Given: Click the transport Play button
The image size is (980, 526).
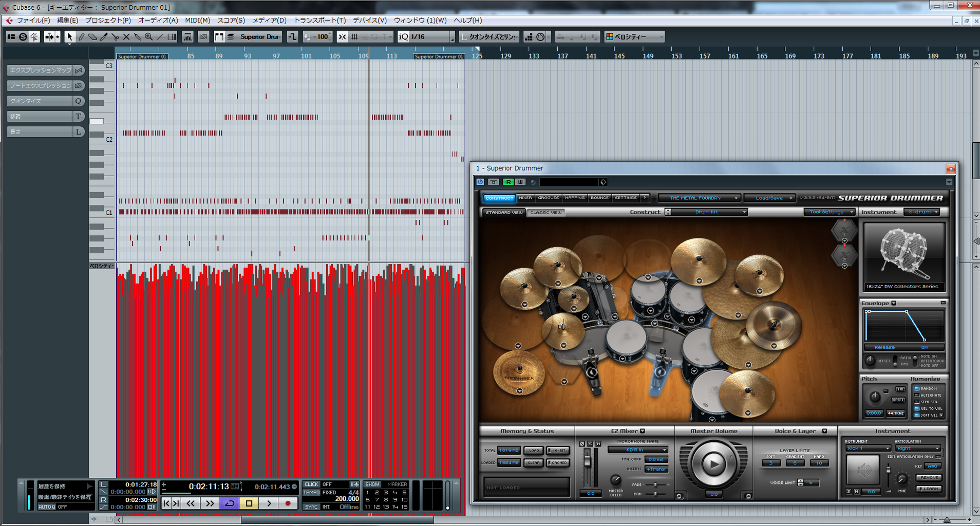Looking at the screenshot, I should pyautogui.click(x=269, y=503).
